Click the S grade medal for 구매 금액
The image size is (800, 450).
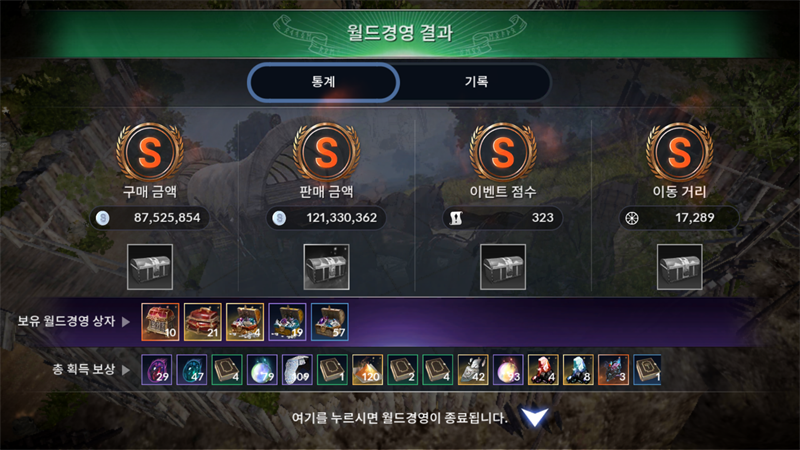tap(150, 152)
